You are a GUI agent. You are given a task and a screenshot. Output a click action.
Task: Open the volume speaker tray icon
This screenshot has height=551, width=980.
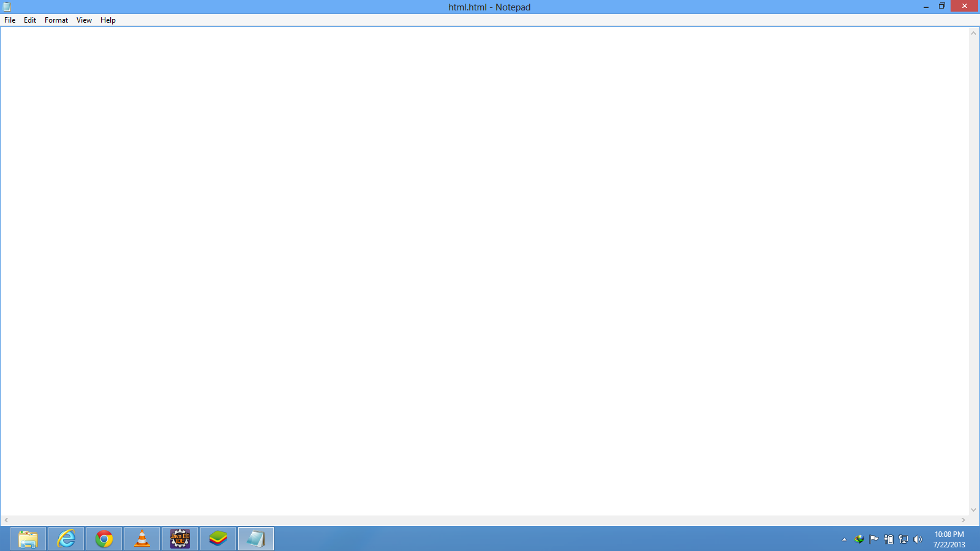pos(918,539)
